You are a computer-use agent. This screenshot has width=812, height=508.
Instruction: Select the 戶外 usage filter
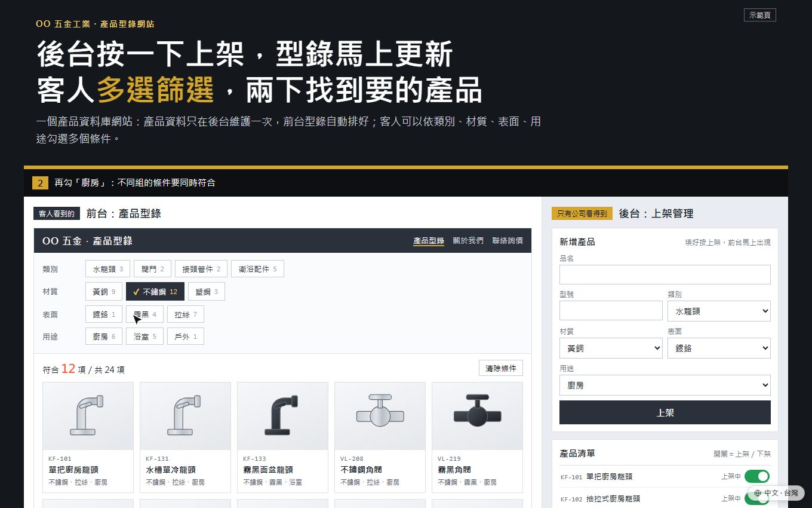(x=186, y=336)
